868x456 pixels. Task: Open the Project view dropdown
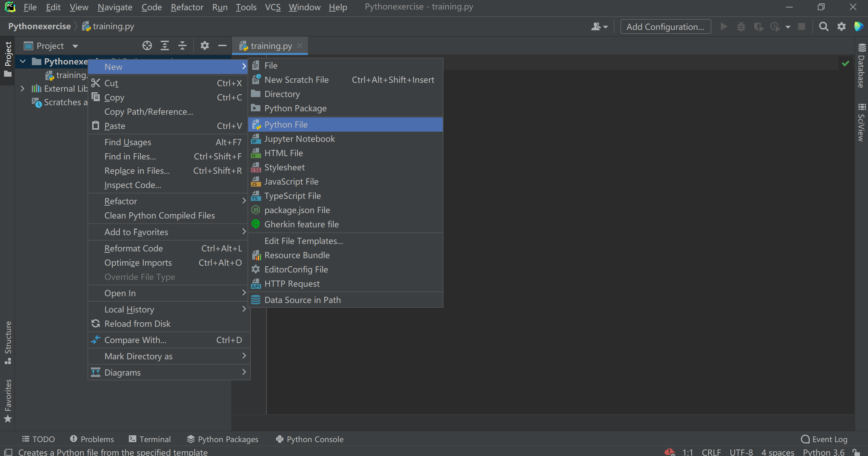tap(75, 46)
